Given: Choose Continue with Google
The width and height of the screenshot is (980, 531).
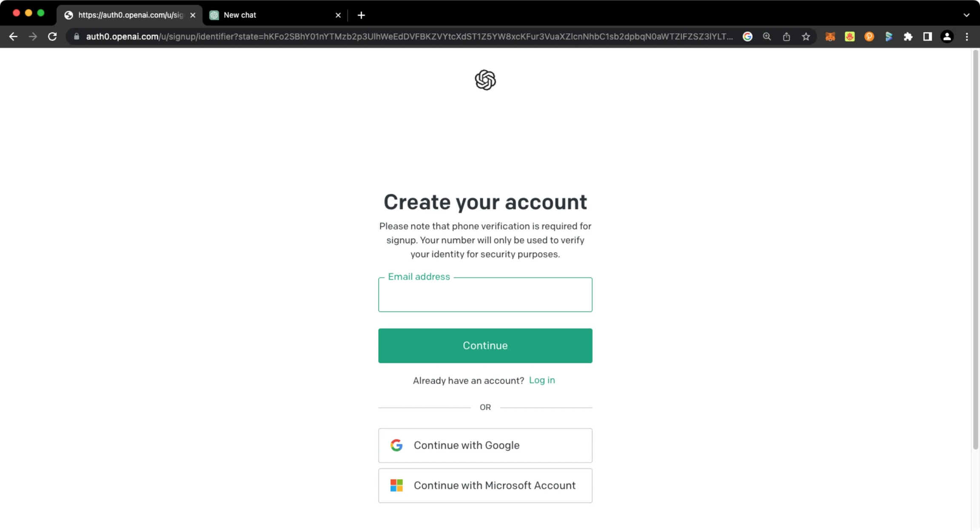Looking at the screenshot, I should tap(485, 445).
